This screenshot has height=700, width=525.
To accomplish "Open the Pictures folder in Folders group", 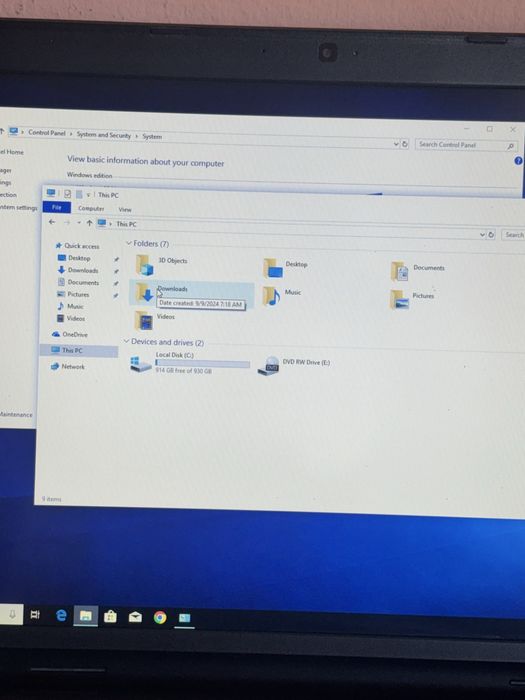I will (x=412, y=299).
